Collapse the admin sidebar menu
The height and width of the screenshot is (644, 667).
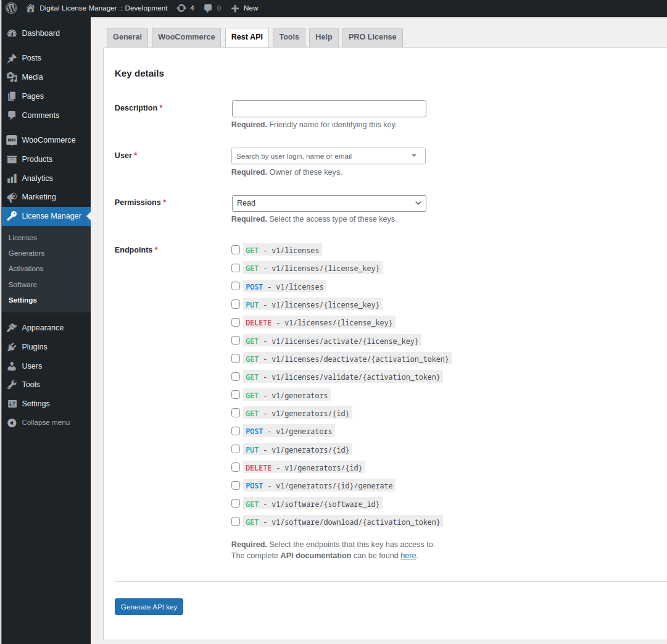(14, 422)
